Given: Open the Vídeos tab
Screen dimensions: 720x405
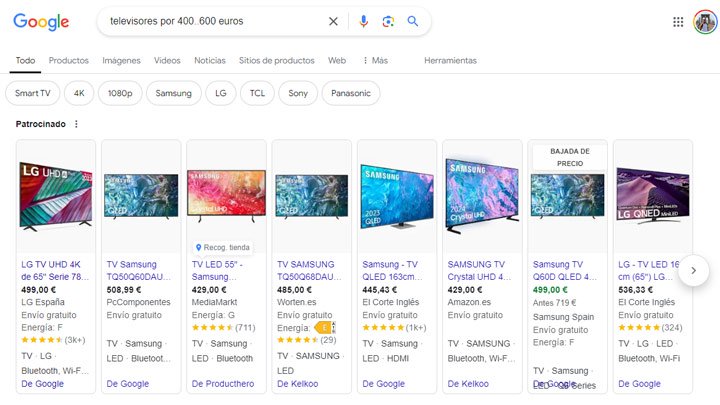Looking at the screenshot, I should [167, 61].
